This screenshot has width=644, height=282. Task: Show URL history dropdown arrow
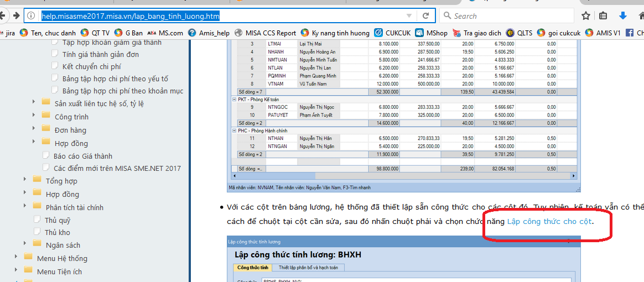tap(409, 16)
